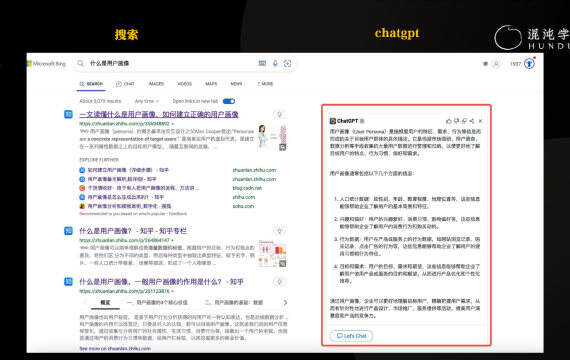
Task: Open Explore Further link from blog.csdn.net
Action: [x=143, y=188]
